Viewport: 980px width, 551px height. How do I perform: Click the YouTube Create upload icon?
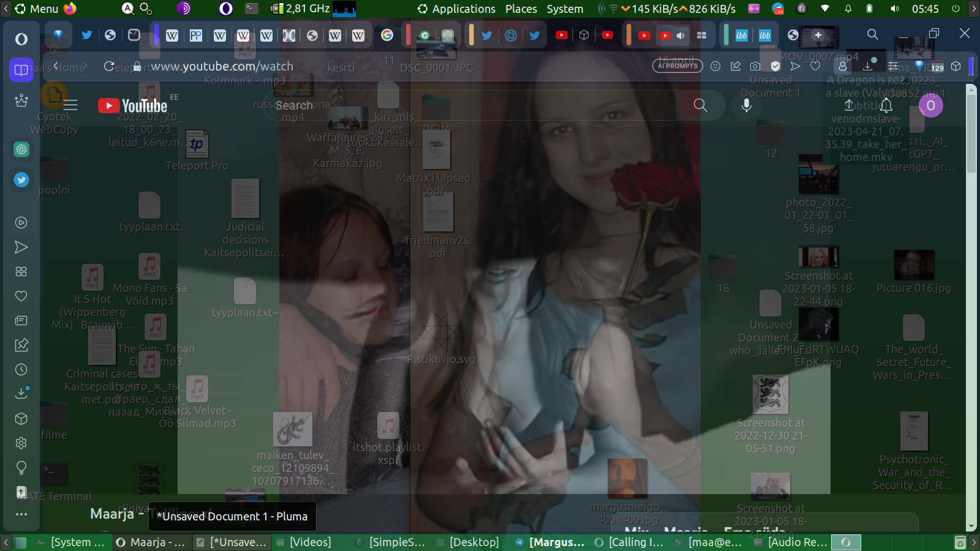pyautogui.click(x=849, y=105)
